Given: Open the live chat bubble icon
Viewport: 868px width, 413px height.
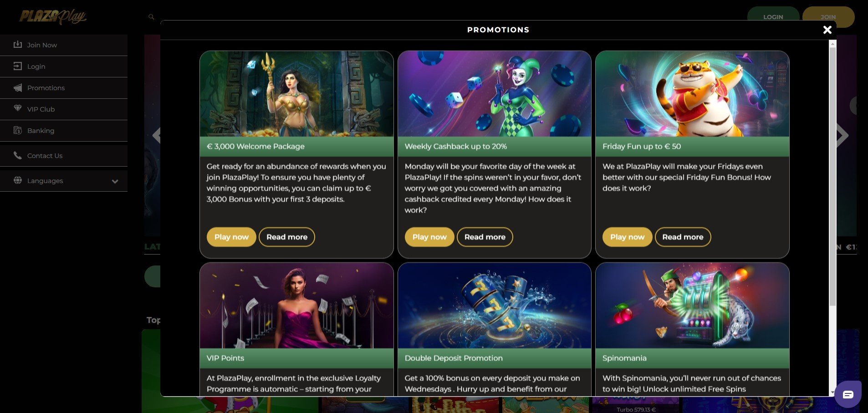Looking at the screenshot, I should coord(848,394).
